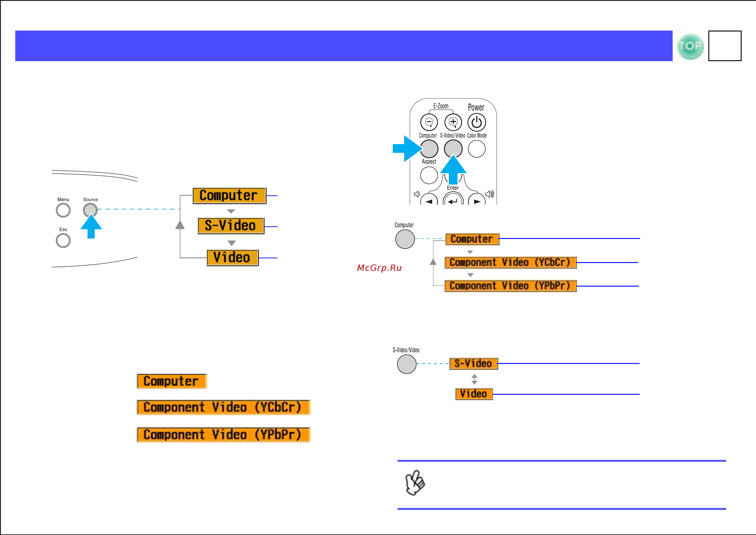The height and width of the screenshot is (535, 756).
Task: Click the Power button on the remote
Action: click(476, 122)
